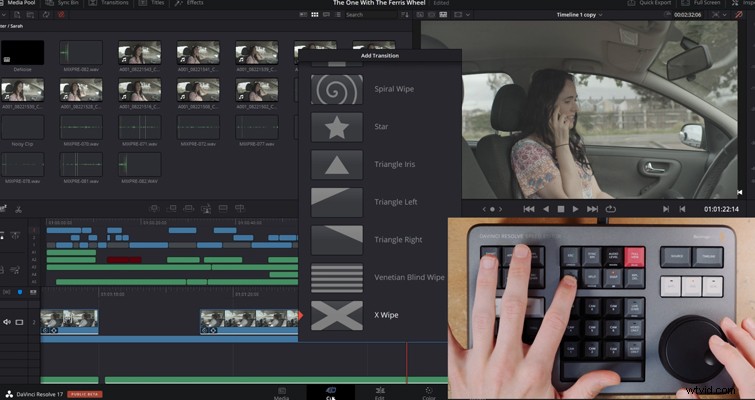Open the Timeline 1 copy dropdown

click(x=580, y=15)
